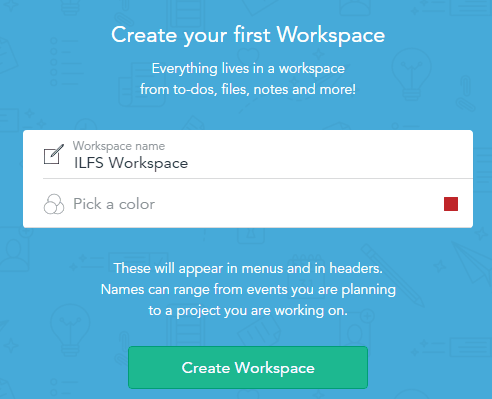Click the overlapping circles color palette icon
Image resolution: width=492 pixels, height=399 pixels.
[x=54, y=204]
